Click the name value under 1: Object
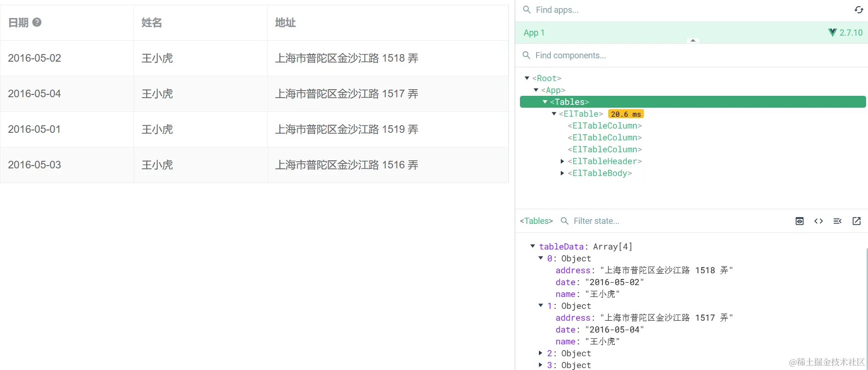This screenshot has height=370, width=868. point(603,342)
